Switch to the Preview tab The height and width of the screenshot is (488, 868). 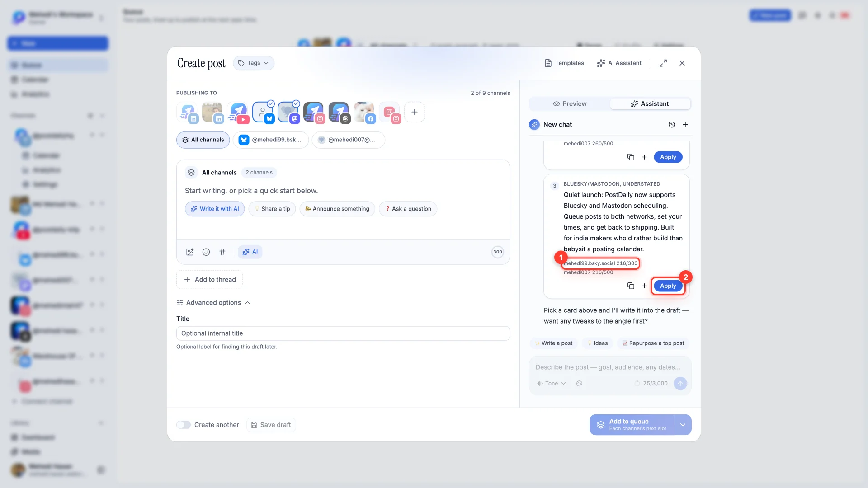click(570, 104)
